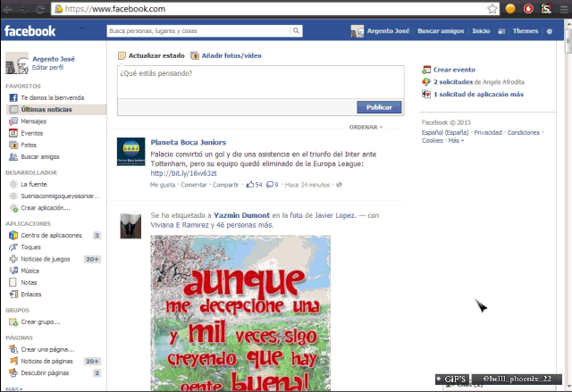Image resolution: width=572 pixels, height=392 pixels.
Task: Open the 46 personas más link
Action: tap(245, 225)
